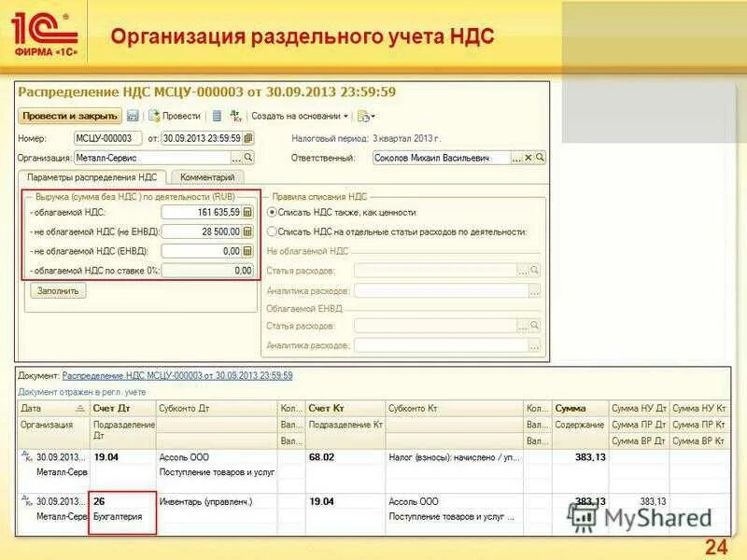Click magnifier icon next to Организация
747x560 pixels.
click(248, 157)
